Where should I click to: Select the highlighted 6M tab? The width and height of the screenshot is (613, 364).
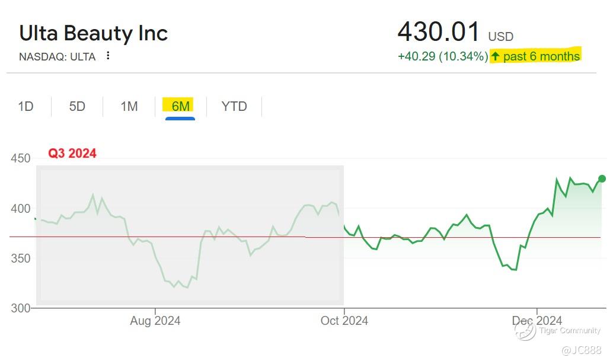tap(180, 107)
